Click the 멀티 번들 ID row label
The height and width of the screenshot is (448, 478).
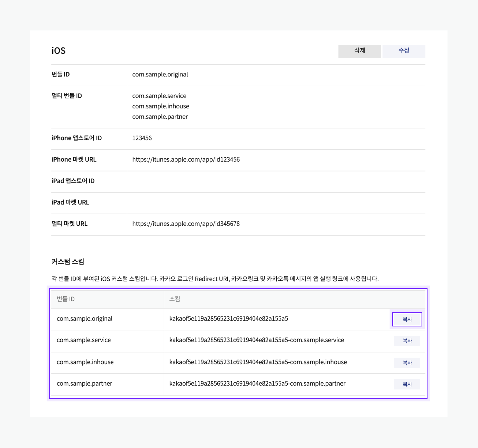[x=67, y=96]
